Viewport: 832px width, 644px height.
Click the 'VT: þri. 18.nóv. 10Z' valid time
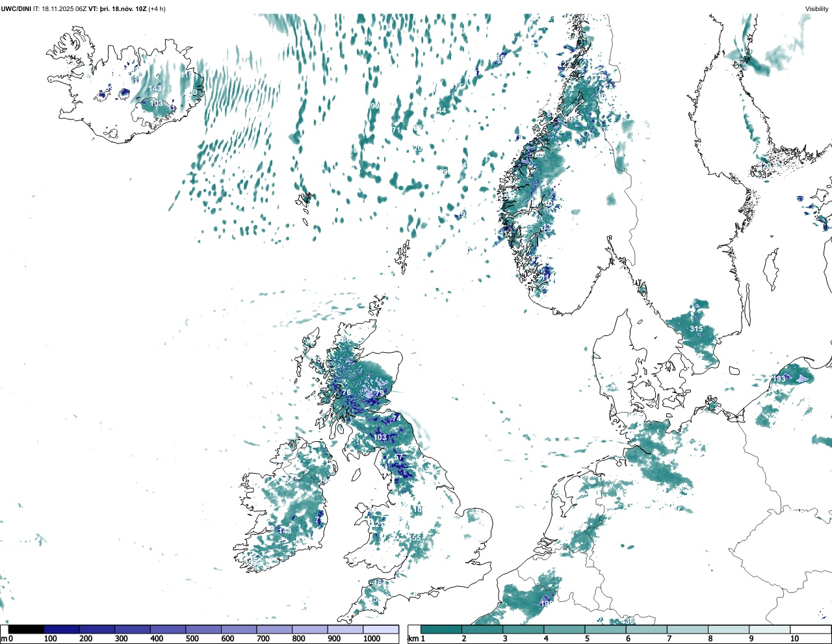(x=118, y=8)
